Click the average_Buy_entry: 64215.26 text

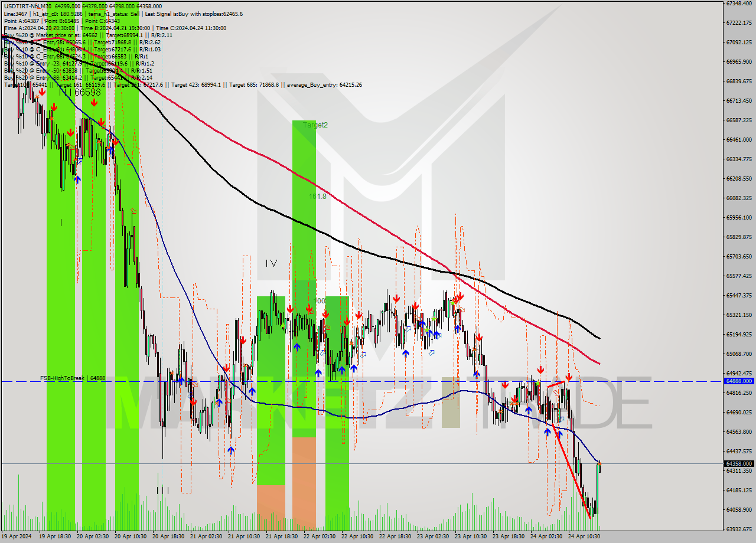pyautogui.click(x=324, y=84)
